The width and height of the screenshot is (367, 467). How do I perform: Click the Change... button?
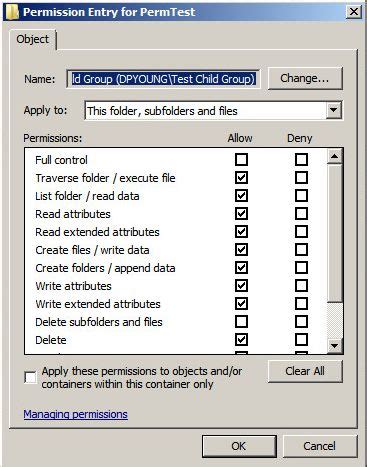[x=305, y=78]
